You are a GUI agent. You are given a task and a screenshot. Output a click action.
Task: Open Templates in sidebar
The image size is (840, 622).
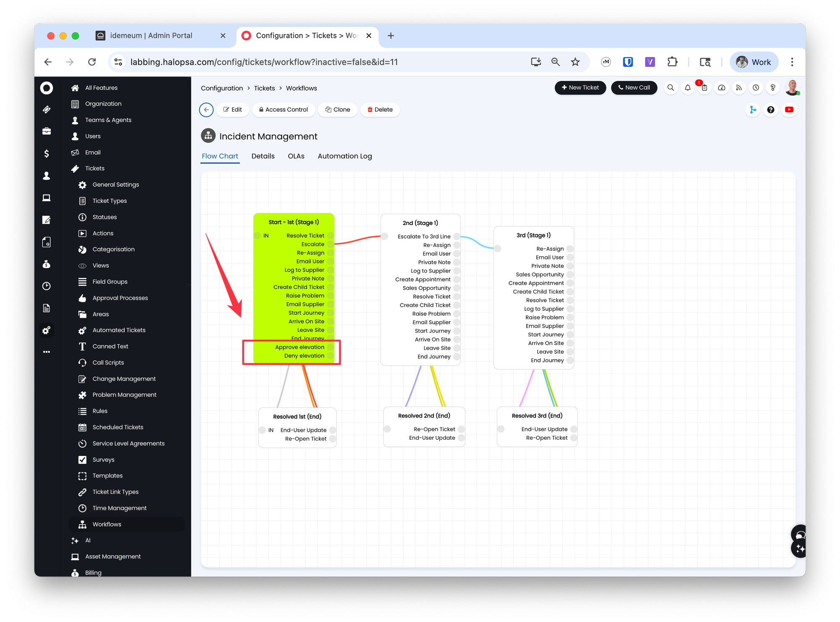point(108,476)
